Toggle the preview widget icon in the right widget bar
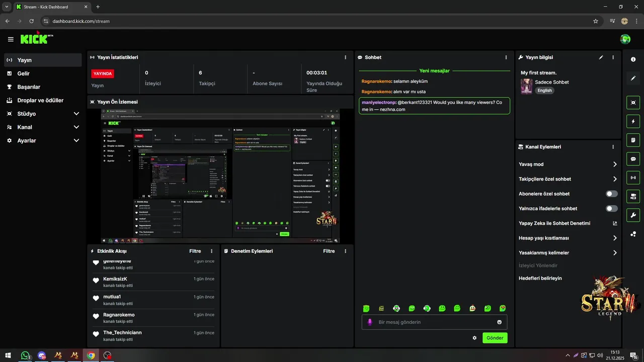644x362 pixels. (x=633, y=103)
